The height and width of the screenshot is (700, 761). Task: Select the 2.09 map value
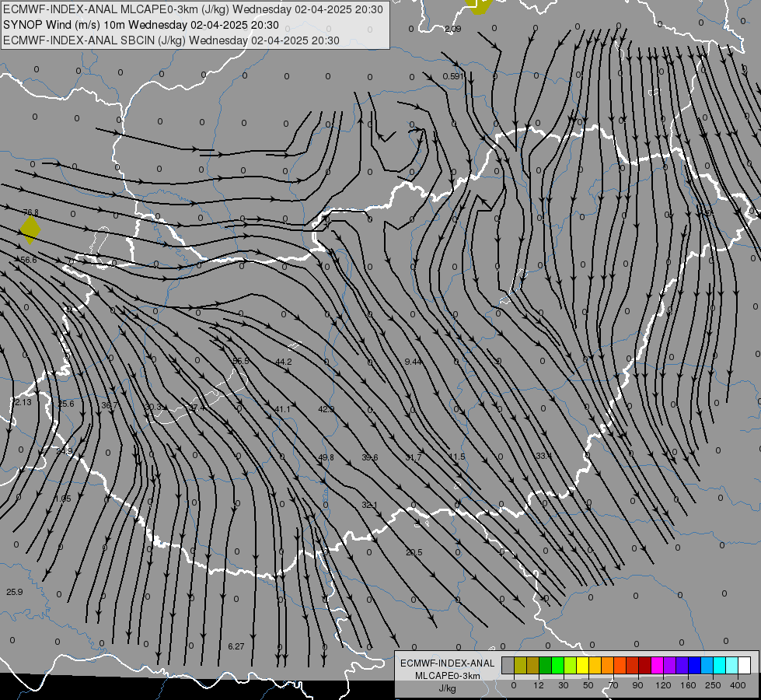pos(453,29)
